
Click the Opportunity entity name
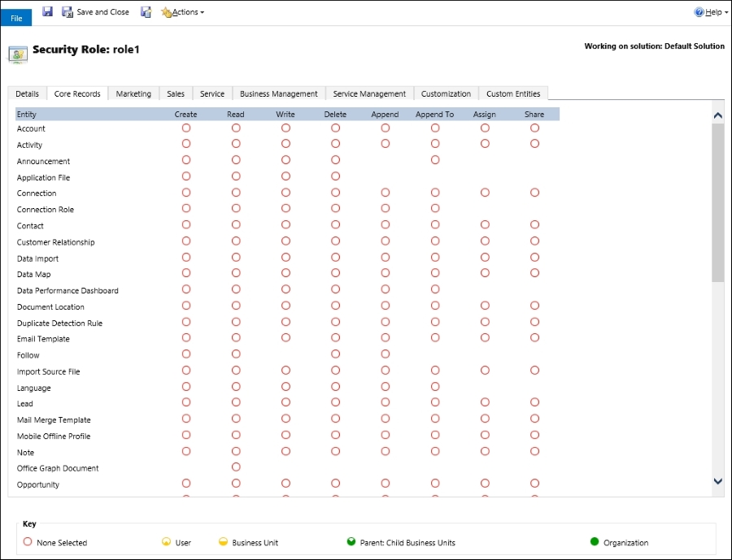[37, 485]
